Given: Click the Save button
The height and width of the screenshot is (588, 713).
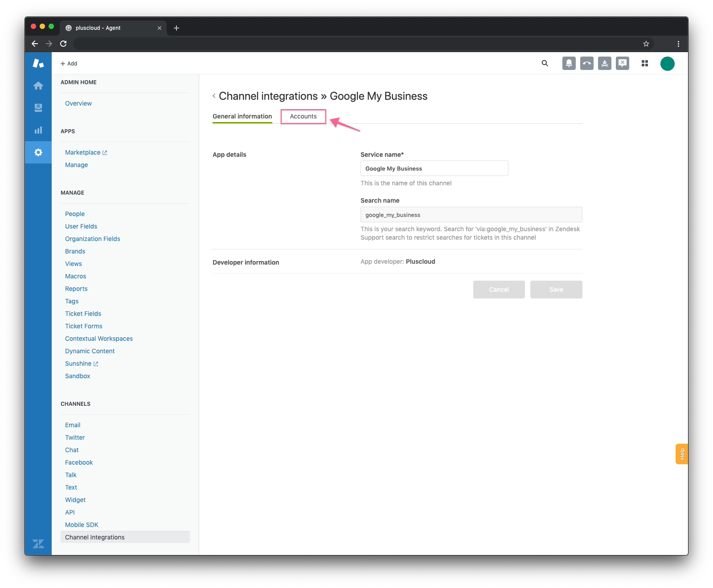Looking at the screenshot, I should [556, 290].
